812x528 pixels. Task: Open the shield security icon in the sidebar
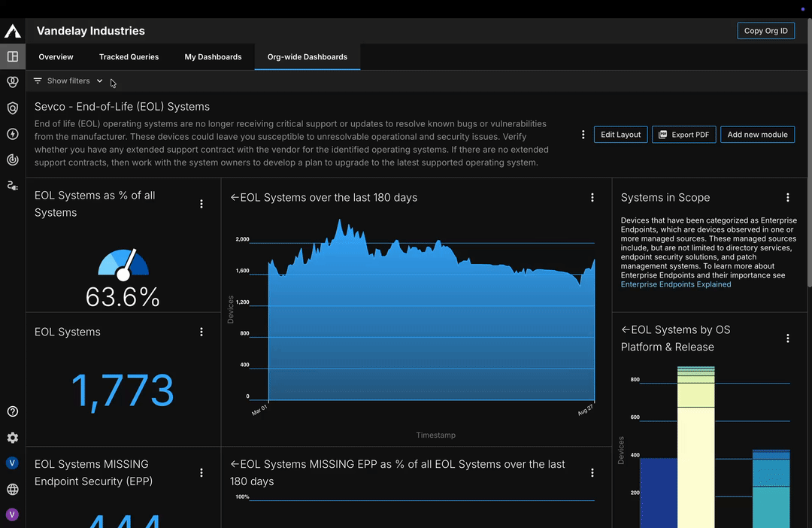(13, 108)
